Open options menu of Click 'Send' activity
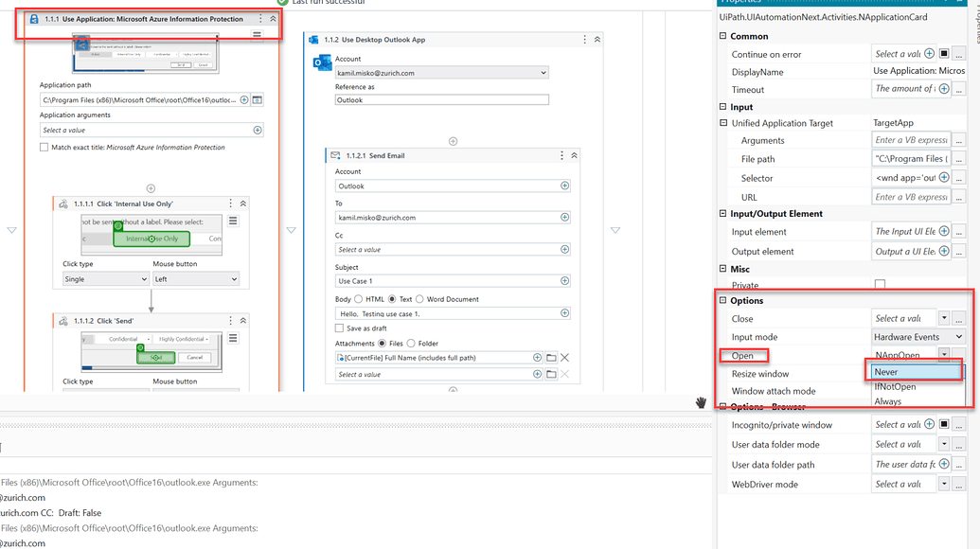The width and height of the screenshot is (980, 549). point(231,320)
